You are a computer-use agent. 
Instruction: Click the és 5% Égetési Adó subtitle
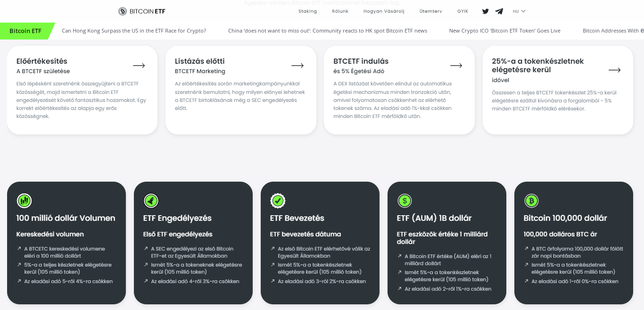pos(359,71)
